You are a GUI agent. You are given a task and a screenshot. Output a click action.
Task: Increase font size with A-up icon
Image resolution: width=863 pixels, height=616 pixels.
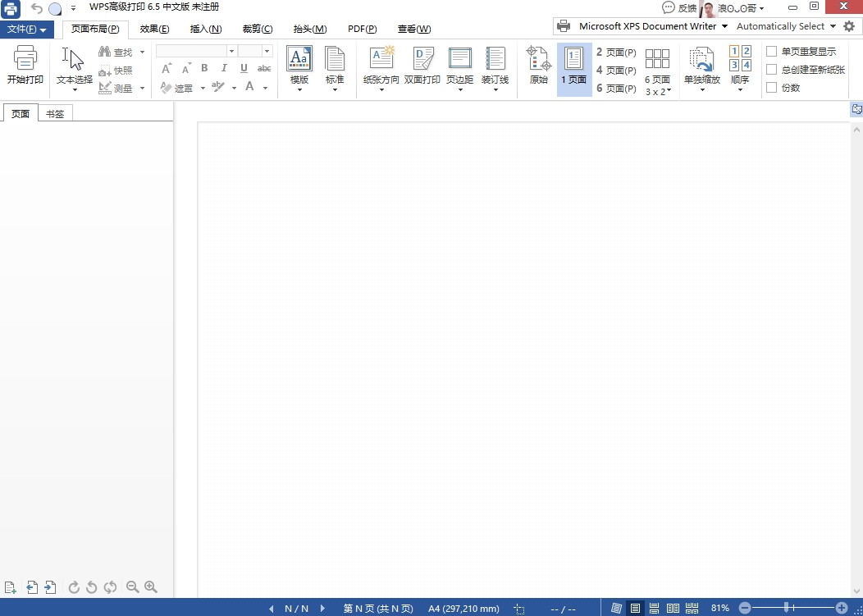(166, 69)
